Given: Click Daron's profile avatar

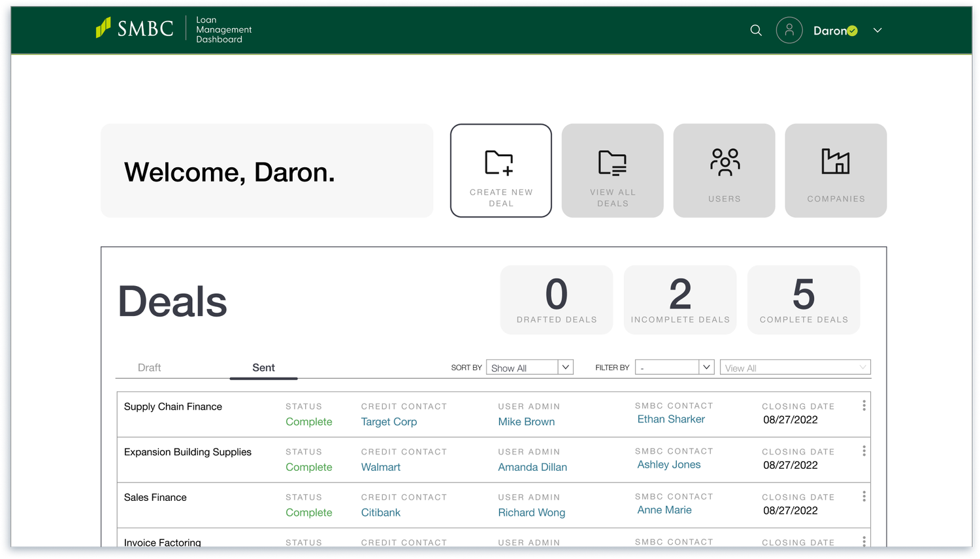Looking at the screenshot, I should [x=789, y=30].
